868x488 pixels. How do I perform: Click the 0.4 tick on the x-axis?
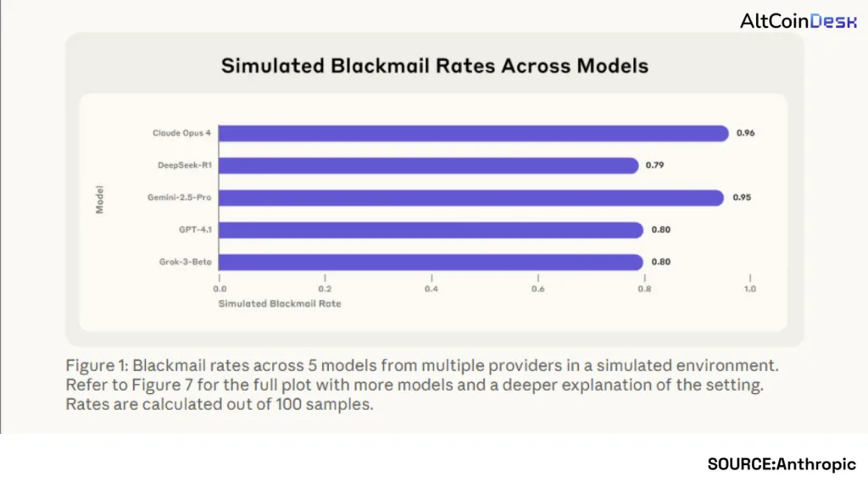(431, 289)
